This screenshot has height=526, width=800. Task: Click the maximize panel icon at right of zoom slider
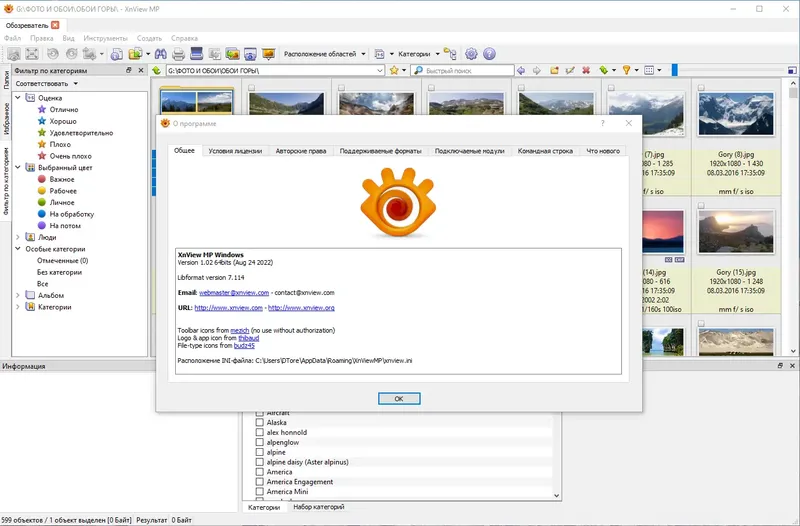(792, 70)
